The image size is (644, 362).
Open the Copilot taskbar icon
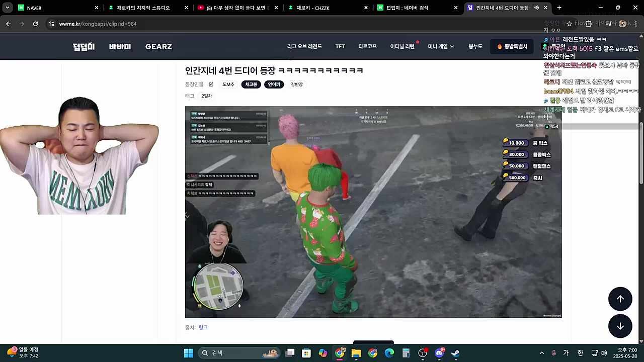(x=323, y=353)
